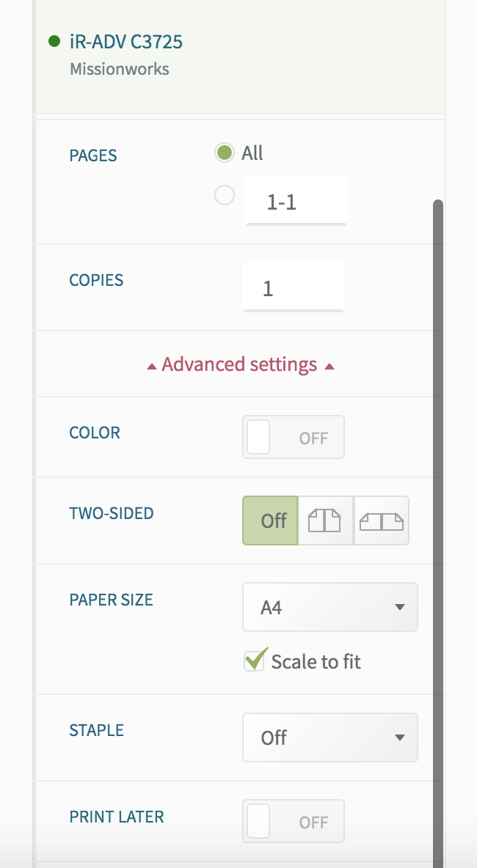Click the Missionworks printer location text
The image size is (477, 868).
(120, 69)
